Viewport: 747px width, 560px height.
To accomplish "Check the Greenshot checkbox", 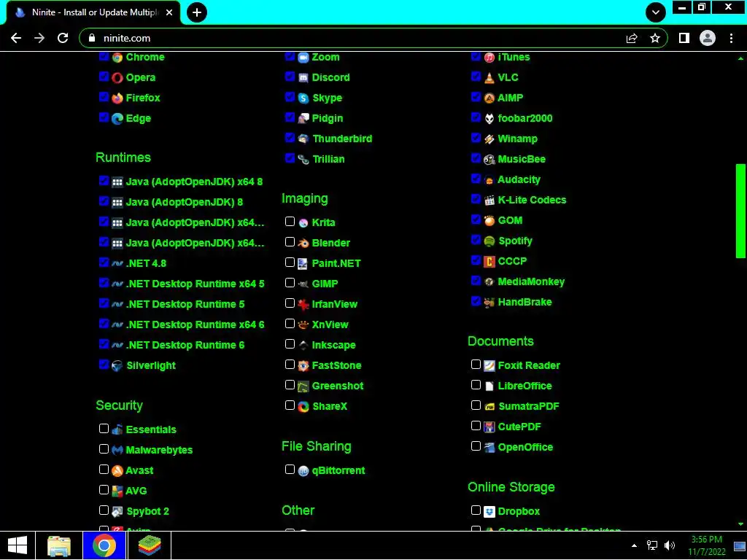I will [290, 385].
